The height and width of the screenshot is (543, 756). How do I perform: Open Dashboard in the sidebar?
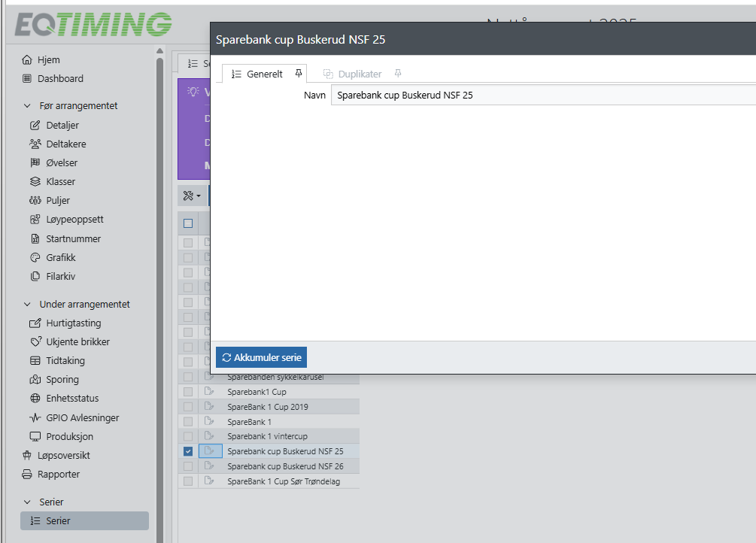(x=53, y=79)
